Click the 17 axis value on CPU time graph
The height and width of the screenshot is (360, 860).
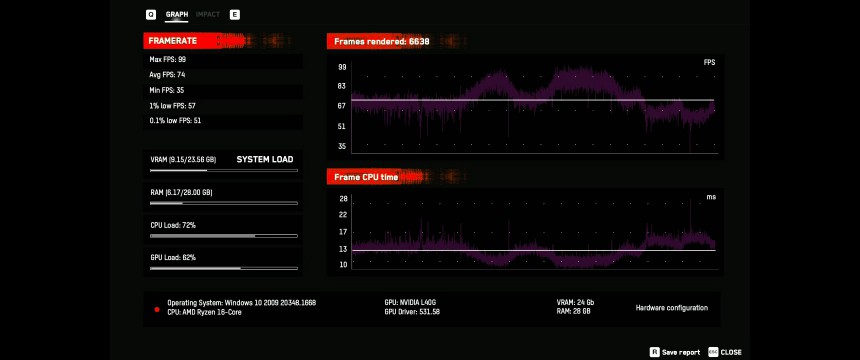pos(343,232)
